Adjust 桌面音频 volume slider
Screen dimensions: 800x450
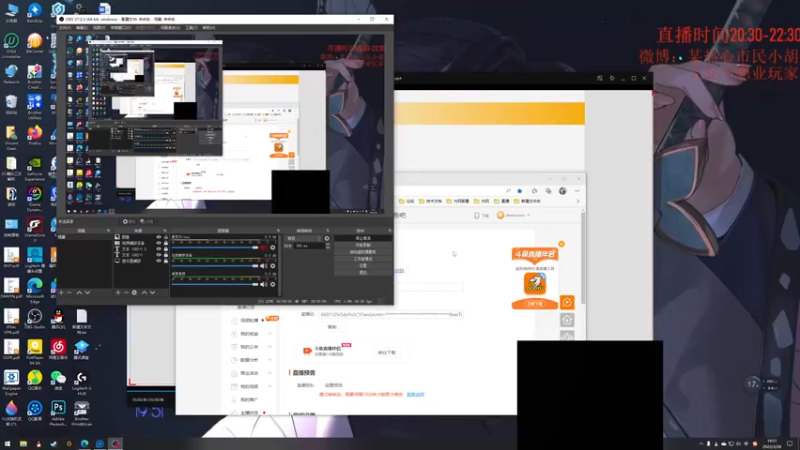click(215, 284)
